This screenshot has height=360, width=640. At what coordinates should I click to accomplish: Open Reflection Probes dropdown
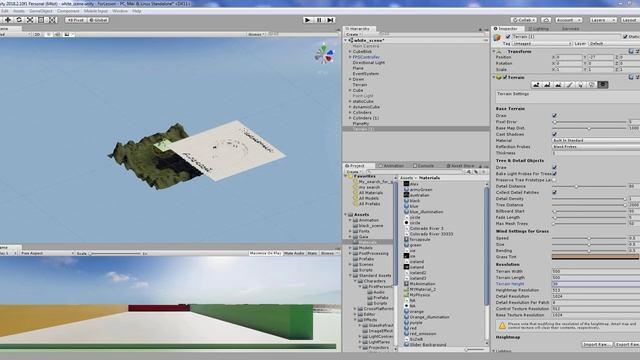[x=596, y=146]
